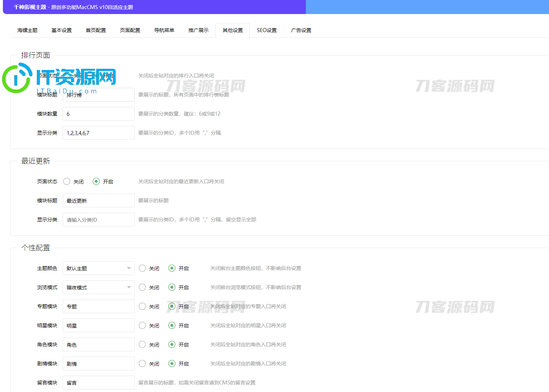Select the 其他设置 tab
549x392 pixels.
tap(233, 30)
